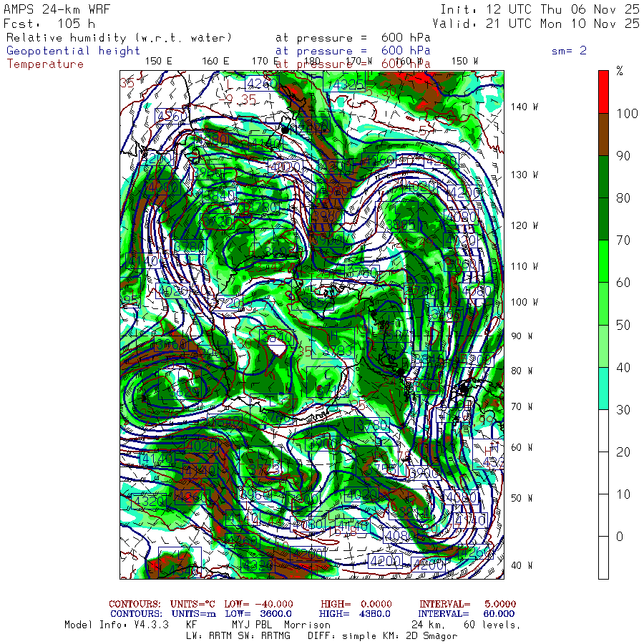Click the '50' colorbar tick label
The height and width of the screenshot is (644, 644).
coord(623,326)
